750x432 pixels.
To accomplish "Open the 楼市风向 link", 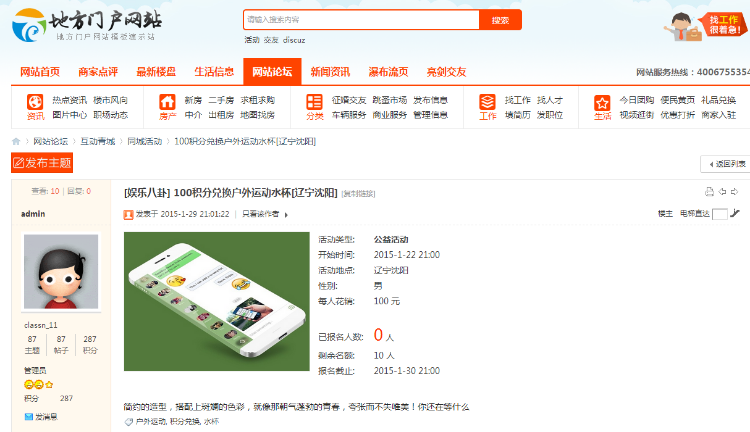I will point(110,100).
